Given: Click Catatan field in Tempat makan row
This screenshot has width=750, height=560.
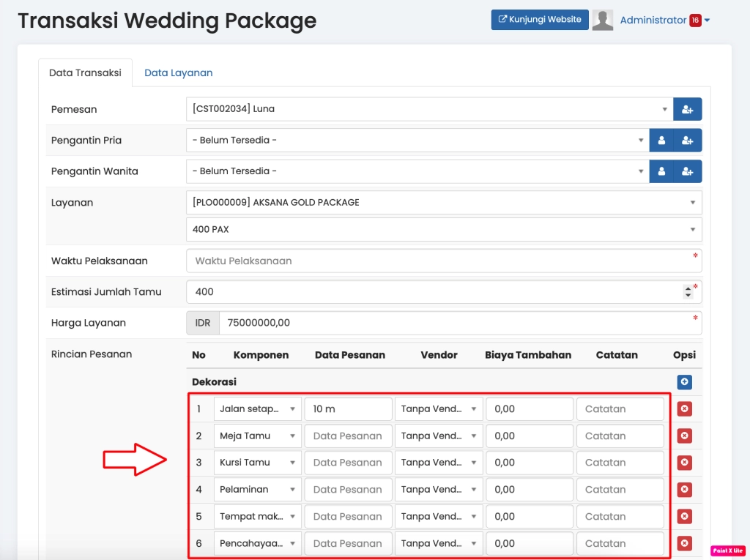Looking at the screenshot, I should click(x=620, y=516).
